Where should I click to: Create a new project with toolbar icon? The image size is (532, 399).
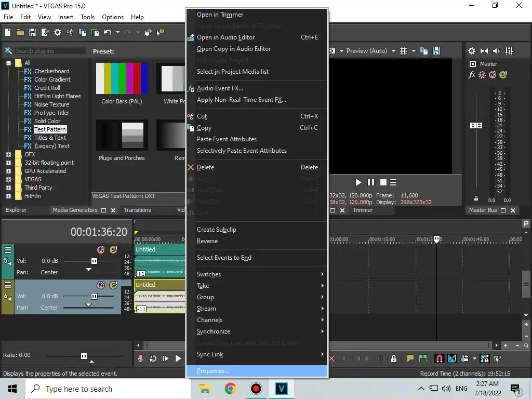pos(8,32)
